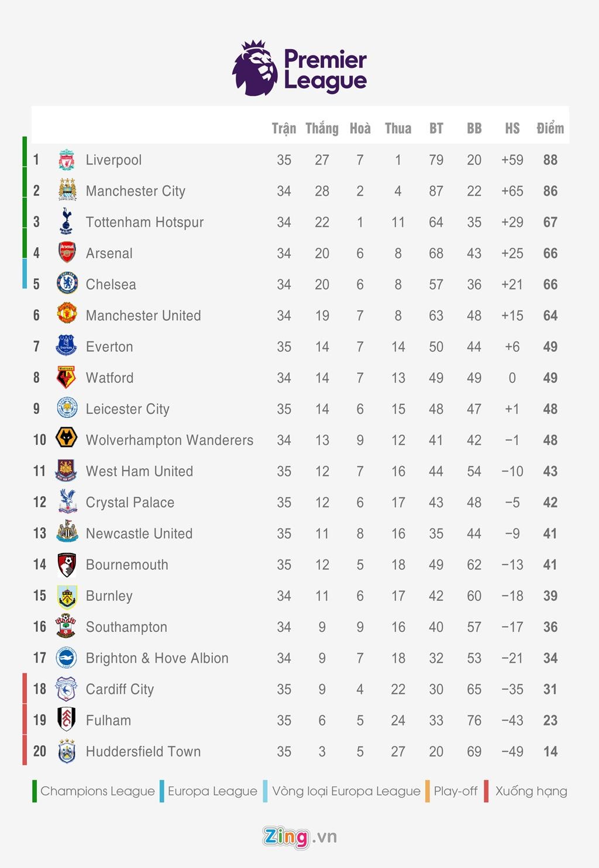
Task: Click the Arsenal club crest
Action: pos(67,253)
